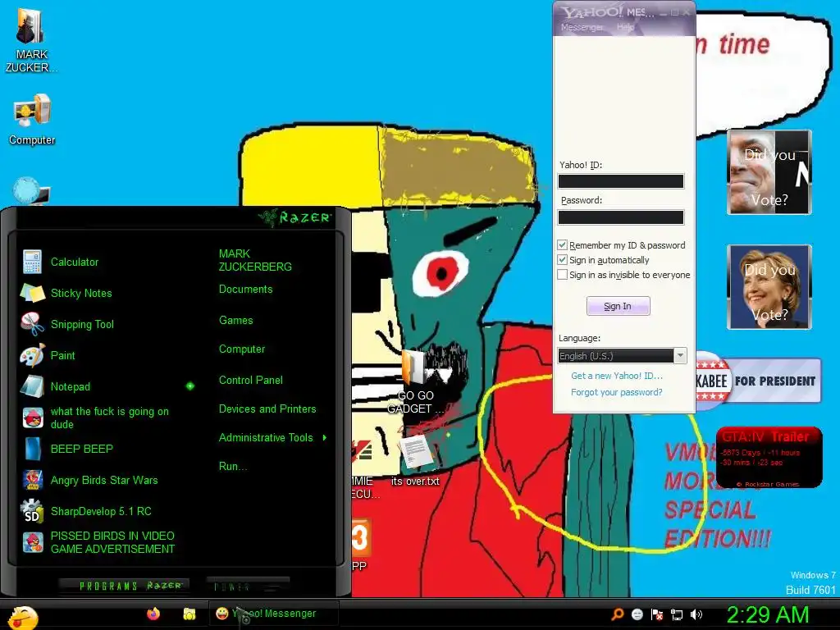
Task: Open Devices and Printers
Action: tap(267, 409)
